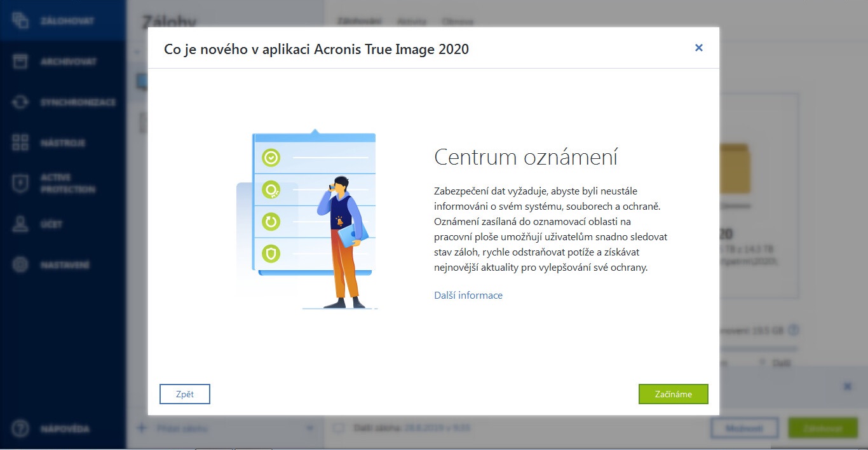The width and height of the screenshot is (868, 450).
Task: Click the Archivovat archive box icon
Action: 20,62
